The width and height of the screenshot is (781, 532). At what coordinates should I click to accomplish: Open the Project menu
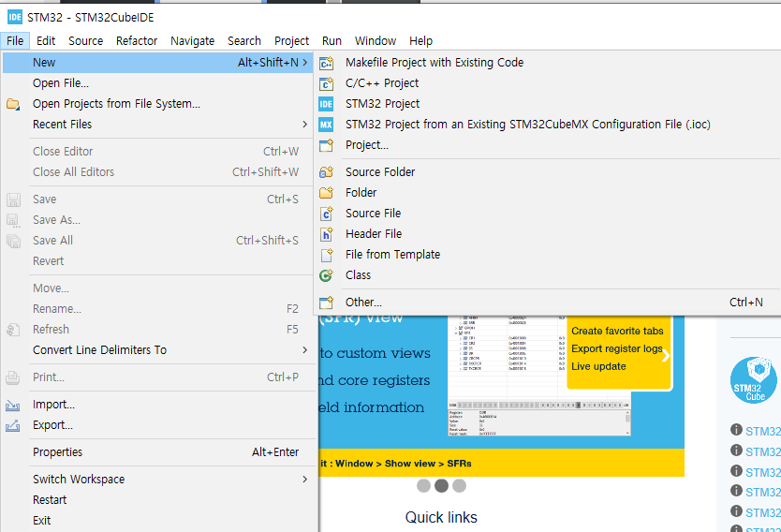click(x=291, y=41)
